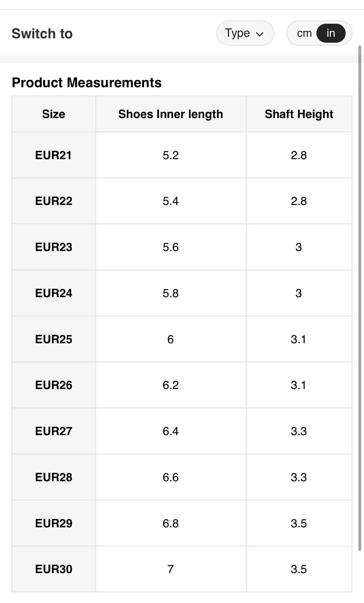Select the in unit option
Image resolution: width=364 pixels, height=603 pixels.
331,33
